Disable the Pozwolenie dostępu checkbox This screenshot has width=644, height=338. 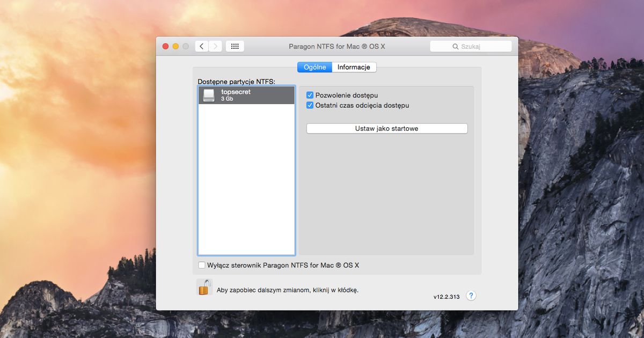pos(310,94)
